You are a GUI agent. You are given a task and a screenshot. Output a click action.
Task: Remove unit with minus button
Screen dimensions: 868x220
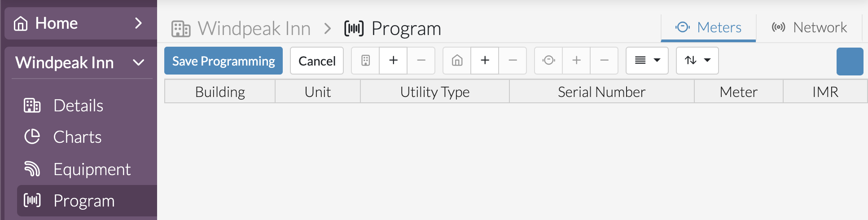(513, 61)
